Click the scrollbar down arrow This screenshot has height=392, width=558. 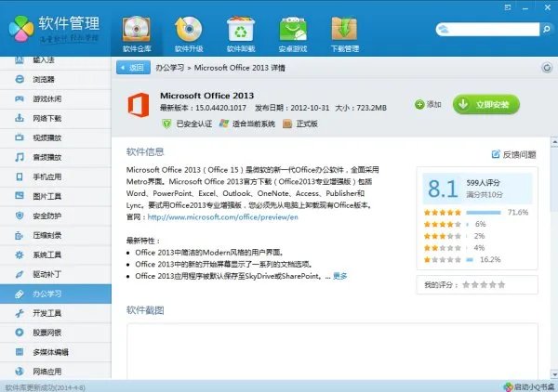pos(554,374)
